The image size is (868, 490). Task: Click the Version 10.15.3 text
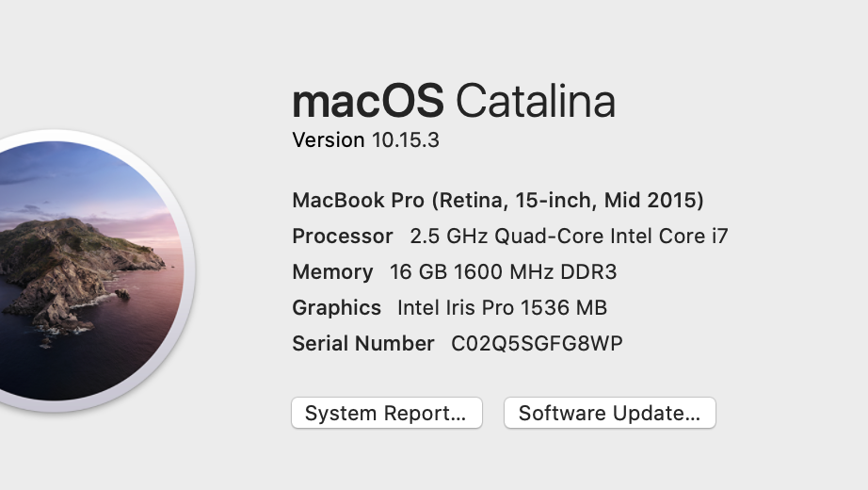tap(365, 140)
